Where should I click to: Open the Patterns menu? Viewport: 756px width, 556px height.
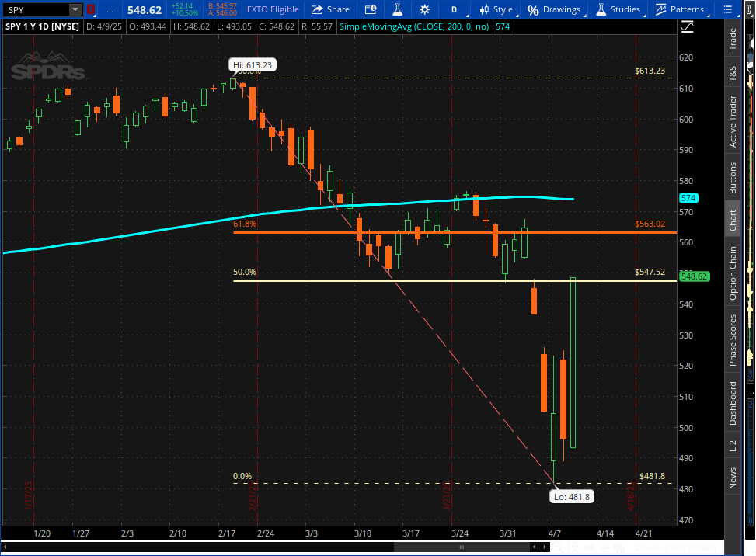(x=681, y=9)
